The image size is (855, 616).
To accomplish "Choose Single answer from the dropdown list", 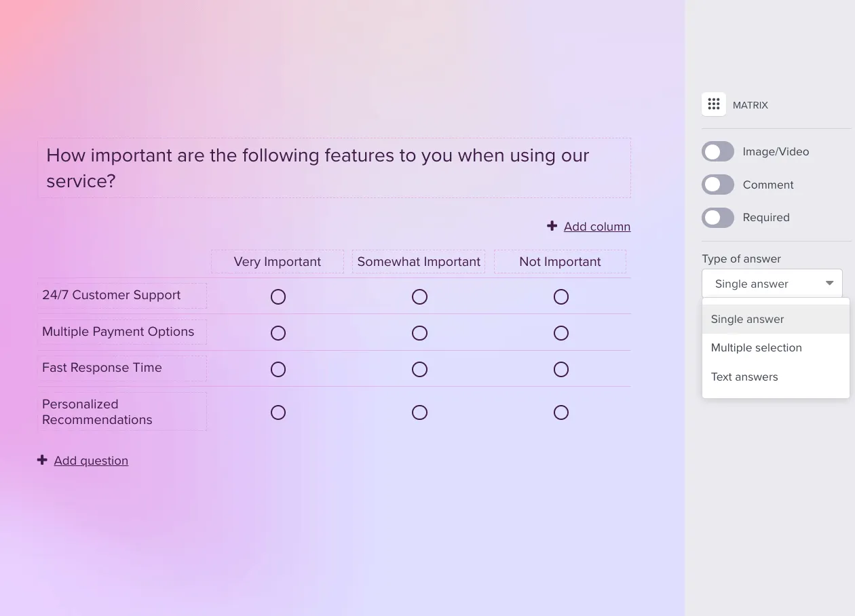I will pyautogui.click(x=747, y=319).
